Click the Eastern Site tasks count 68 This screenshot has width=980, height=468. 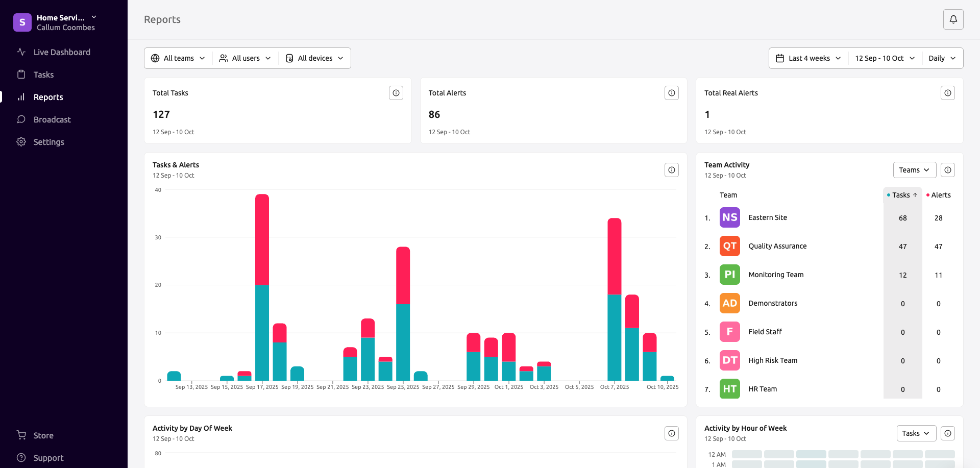(x=902, y=218)
